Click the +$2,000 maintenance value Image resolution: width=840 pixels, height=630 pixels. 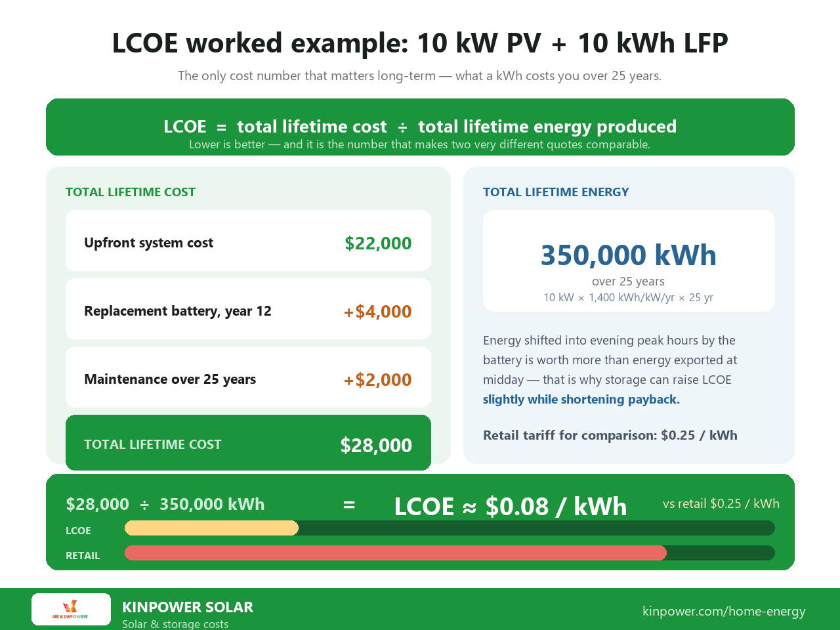(378, 380)
